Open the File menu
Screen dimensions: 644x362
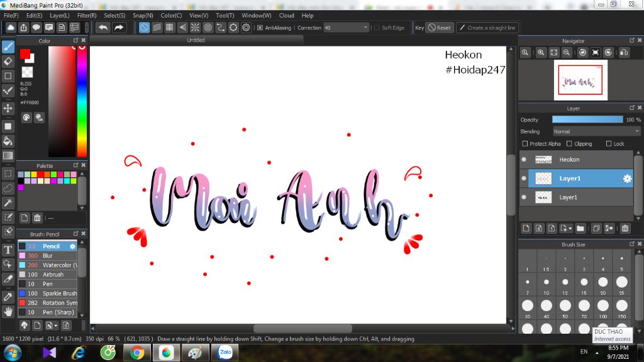[x=11, y=16]
